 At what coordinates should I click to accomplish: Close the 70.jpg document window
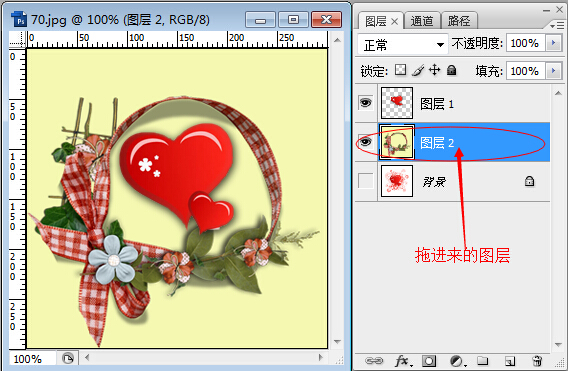tap(326, 20)
